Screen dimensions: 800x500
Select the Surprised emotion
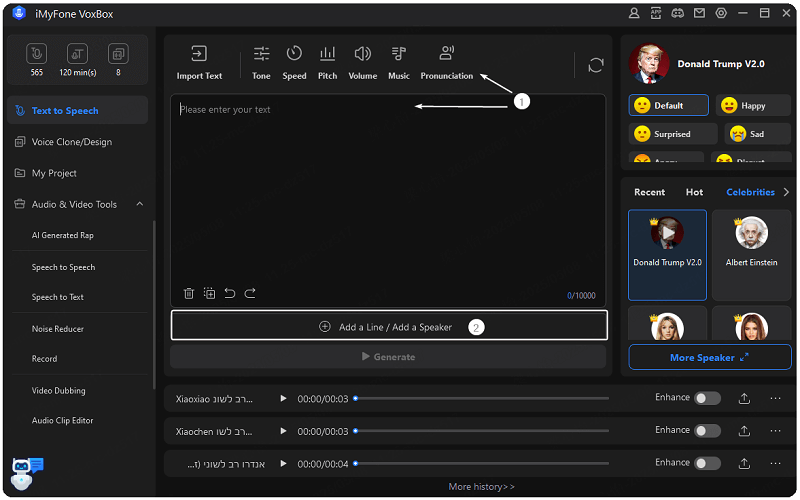point(673,134)
